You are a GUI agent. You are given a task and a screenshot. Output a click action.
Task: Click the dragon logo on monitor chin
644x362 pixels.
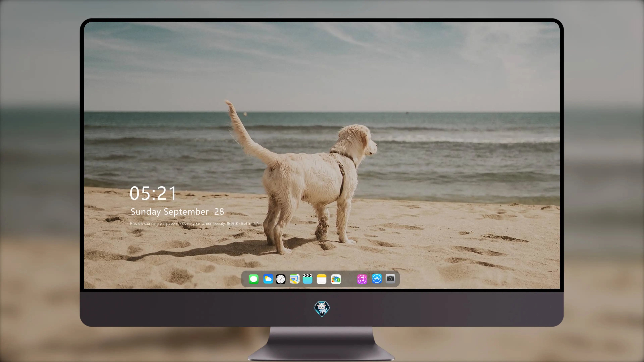pos(322,309)
